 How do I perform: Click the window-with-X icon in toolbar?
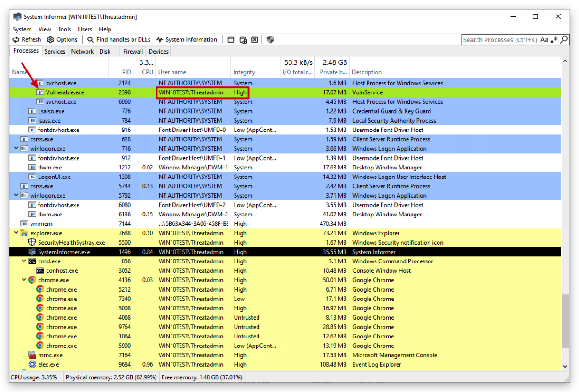(x=254, y=40)
